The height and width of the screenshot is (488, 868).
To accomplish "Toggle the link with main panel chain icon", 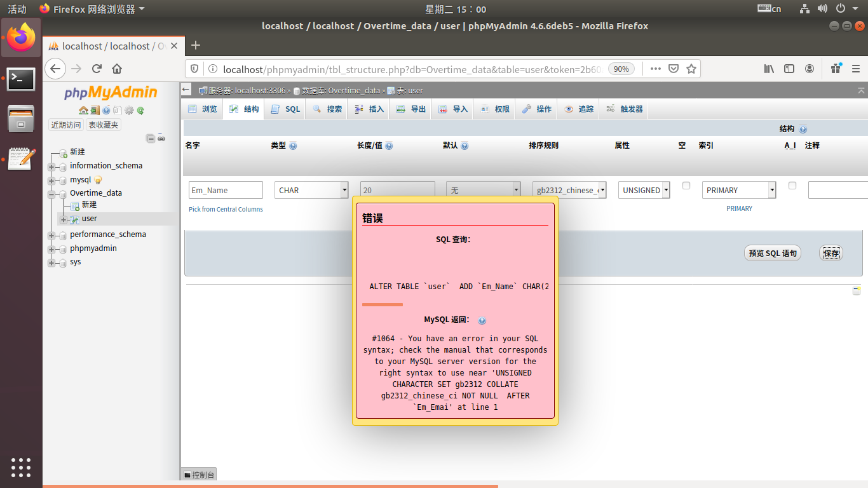I will point(161,139).
